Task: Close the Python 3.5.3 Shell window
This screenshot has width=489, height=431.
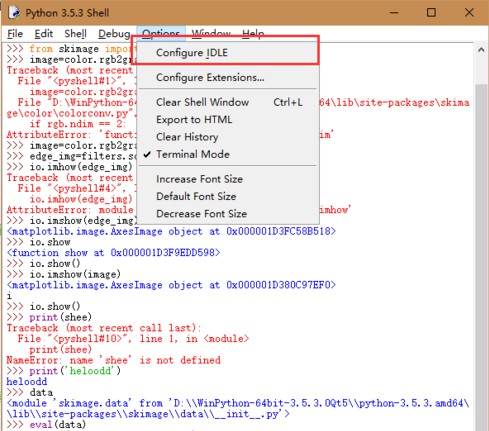Action: (x=469, y=13)
